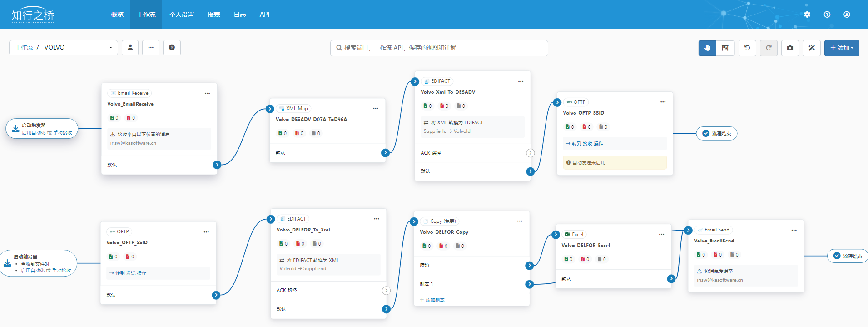The image size is (868, 327).
Task: Open the user account icon in header
Action: coord(847,15)
